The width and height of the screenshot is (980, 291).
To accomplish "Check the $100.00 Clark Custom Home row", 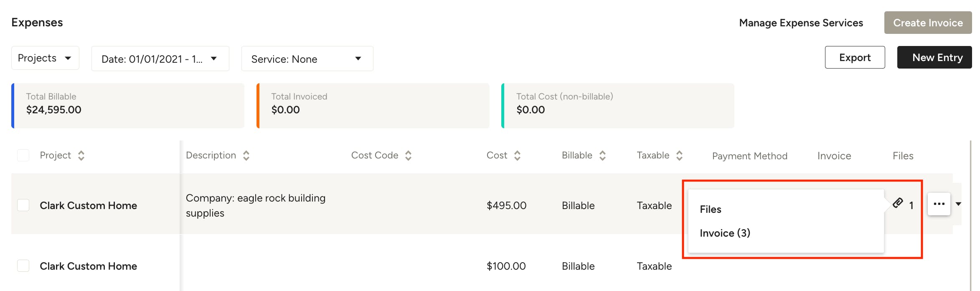I will tap(23, 266).
